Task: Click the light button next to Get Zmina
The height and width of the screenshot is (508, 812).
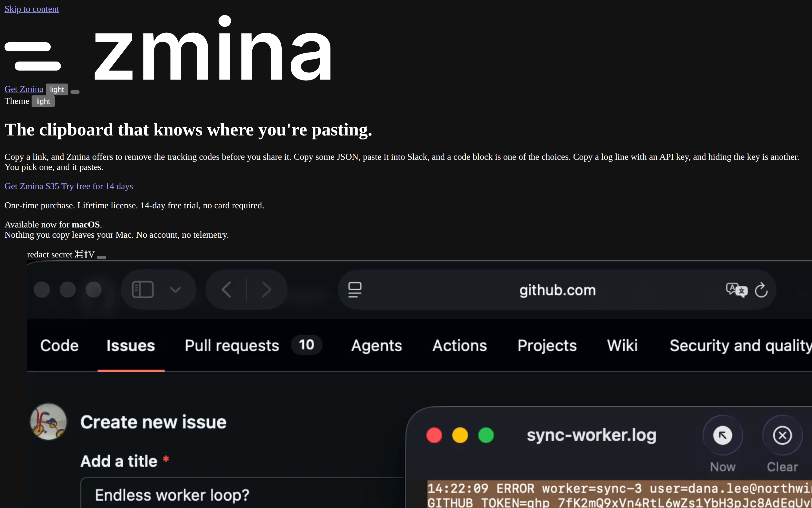Action: tap(57, 89)
